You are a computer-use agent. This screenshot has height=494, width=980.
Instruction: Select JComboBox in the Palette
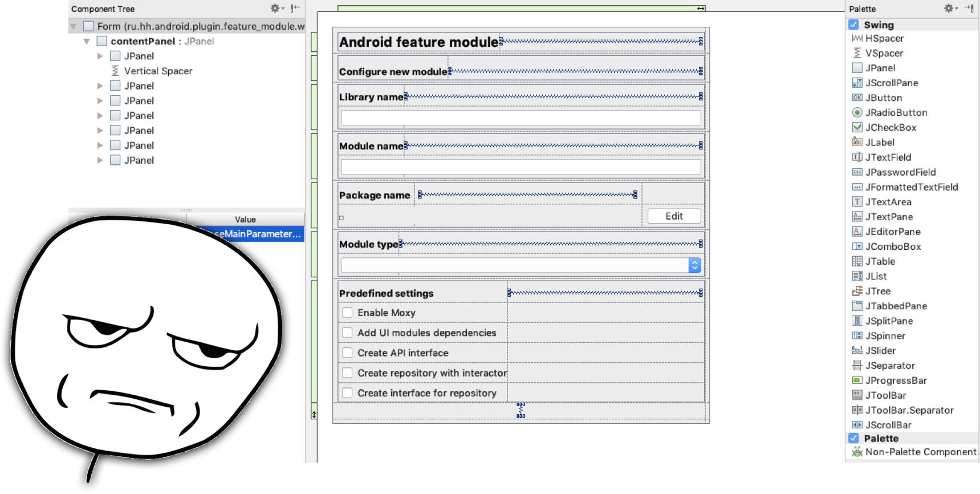tap(887, 246)
